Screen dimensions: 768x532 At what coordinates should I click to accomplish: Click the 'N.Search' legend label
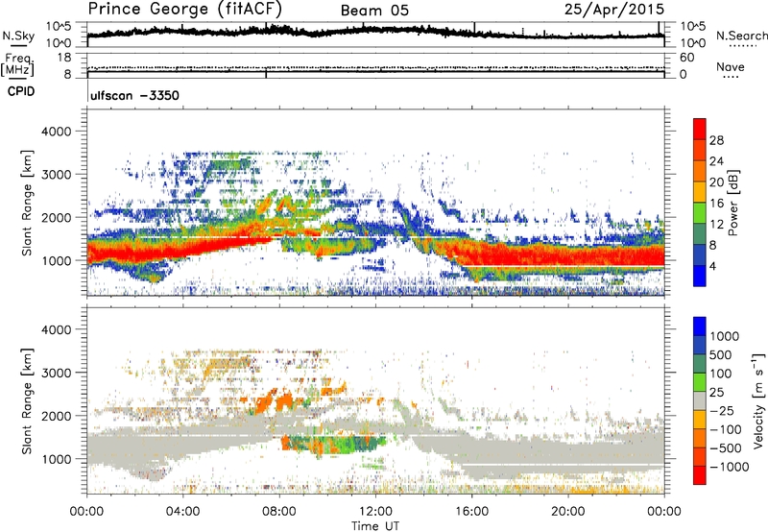click(x=741, y=36)
